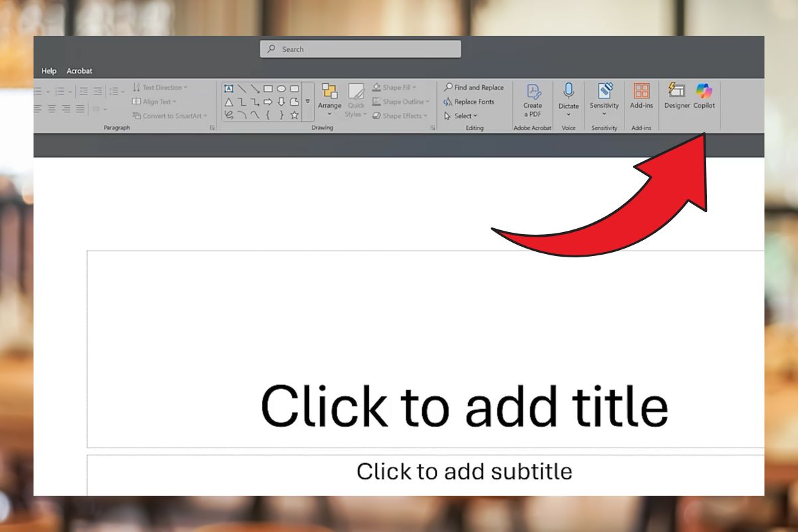Click the Sensitivity label icon
Screen dimensions: 798x532
(x=604, y=91)
